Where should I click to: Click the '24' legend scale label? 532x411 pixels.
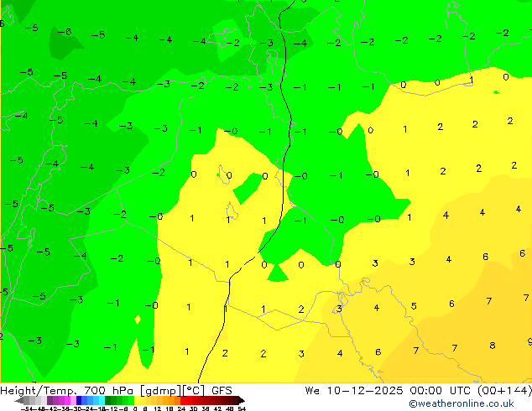[x=181, y=409]
